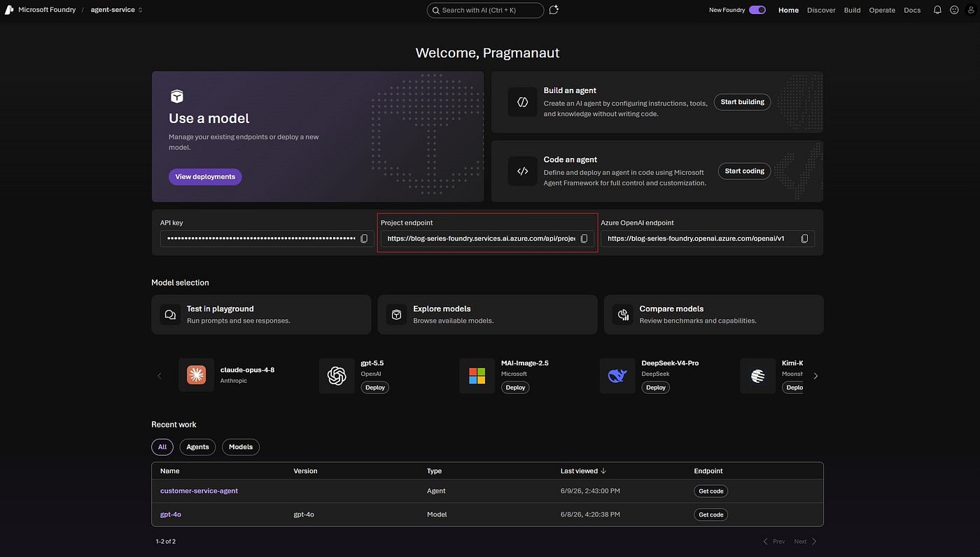980x557 pixels.
Task: Copy the Project endpoint URL
Action: [584, 239]
